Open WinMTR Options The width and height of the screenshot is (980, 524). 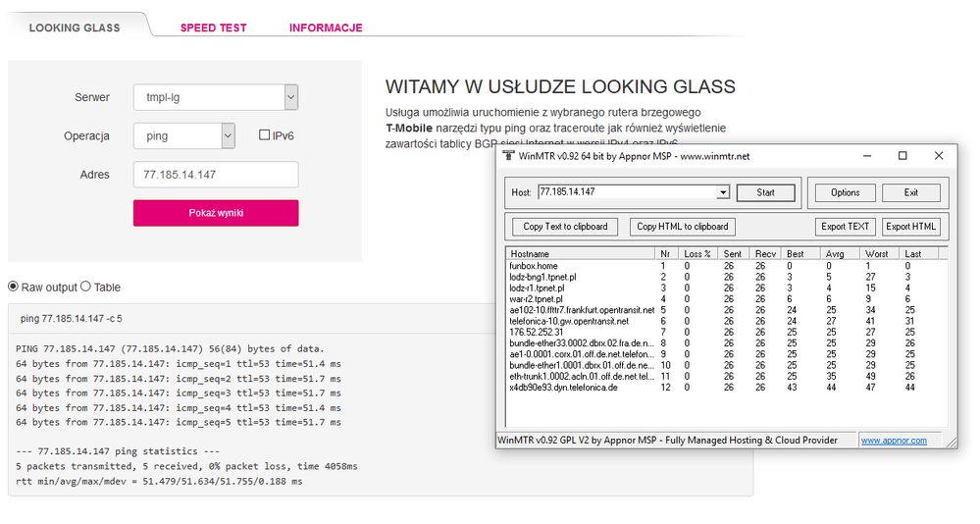point(845,192)
